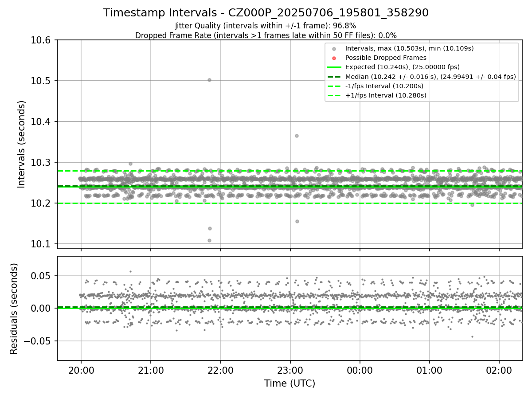Click the y-axis label 'Residuals (seconds)'
Image resolution: width=532 pixels, height=399 pixels.
click(x=14, y=309)
